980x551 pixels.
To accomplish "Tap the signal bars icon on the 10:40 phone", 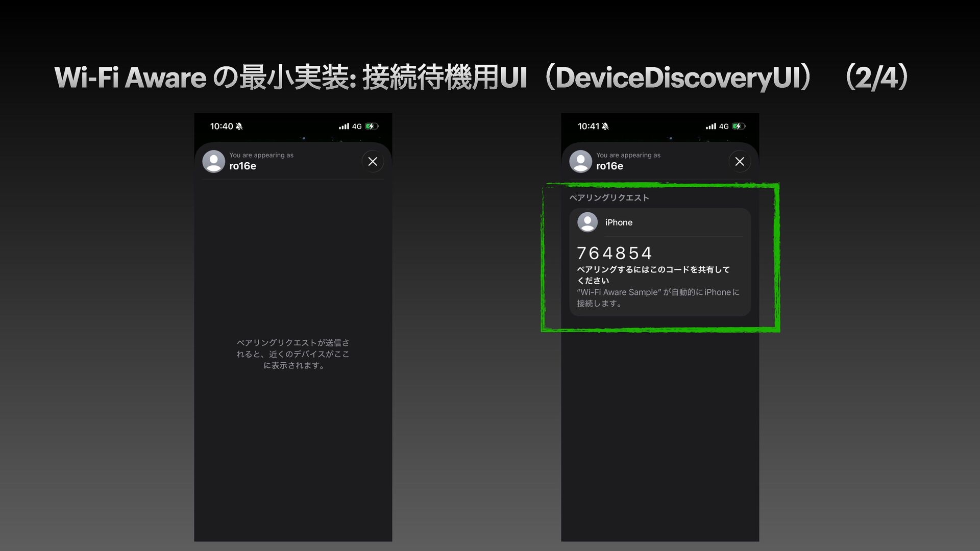I will [344, 126].
